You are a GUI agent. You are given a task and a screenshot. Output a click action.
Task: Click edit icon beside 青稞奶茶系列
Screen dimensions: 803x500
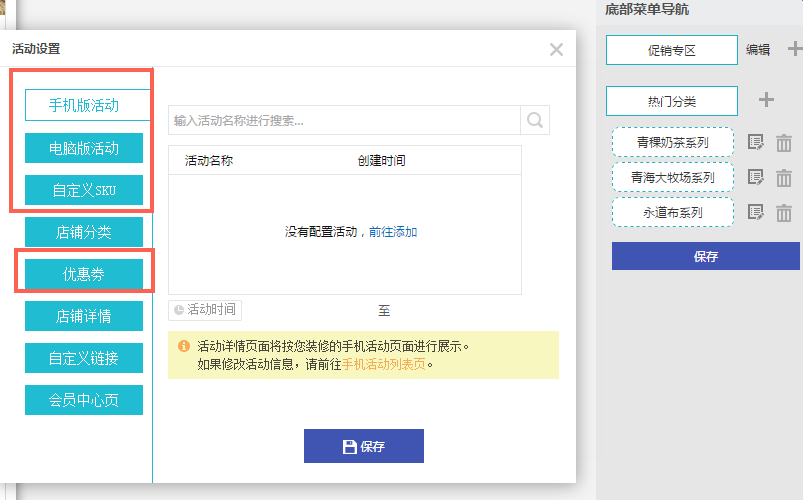coord(756,143)
